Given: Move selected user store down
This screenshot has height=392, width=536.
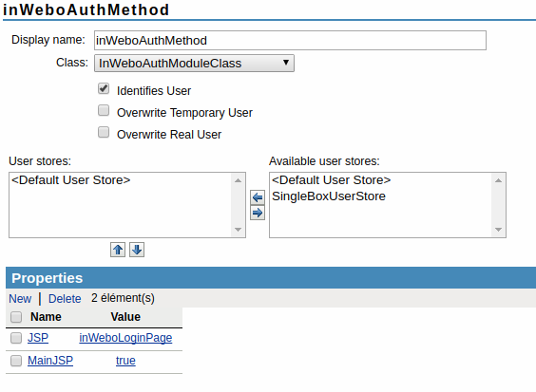Looking at the screenshot, I should (137, 250).
